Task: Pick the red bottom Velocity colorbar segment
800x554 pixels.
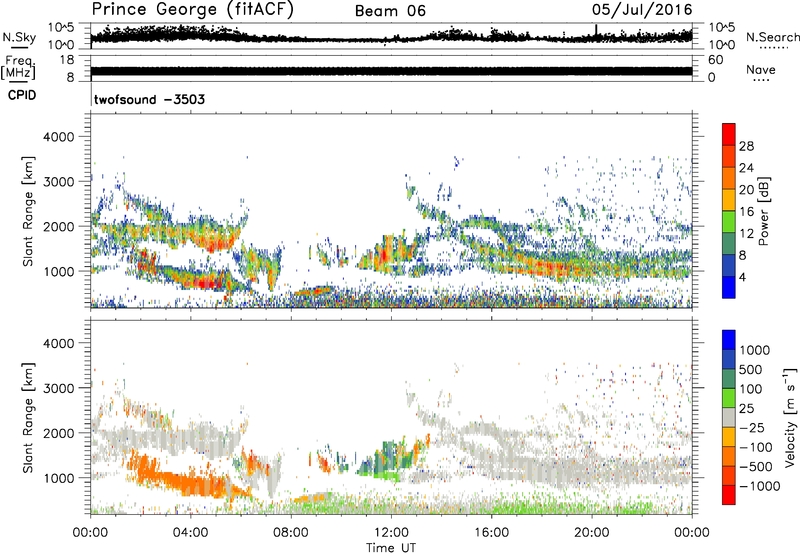Action: point(729,495)
